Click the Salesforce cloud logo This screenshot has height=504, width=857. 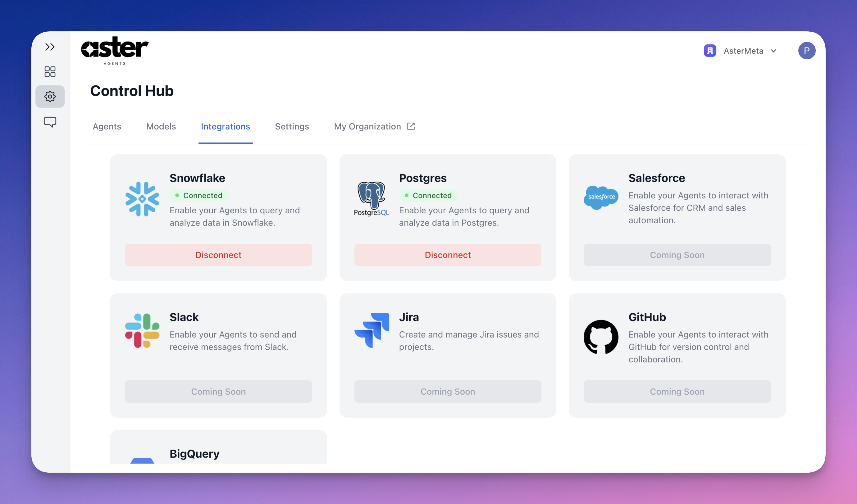[601, 198]
